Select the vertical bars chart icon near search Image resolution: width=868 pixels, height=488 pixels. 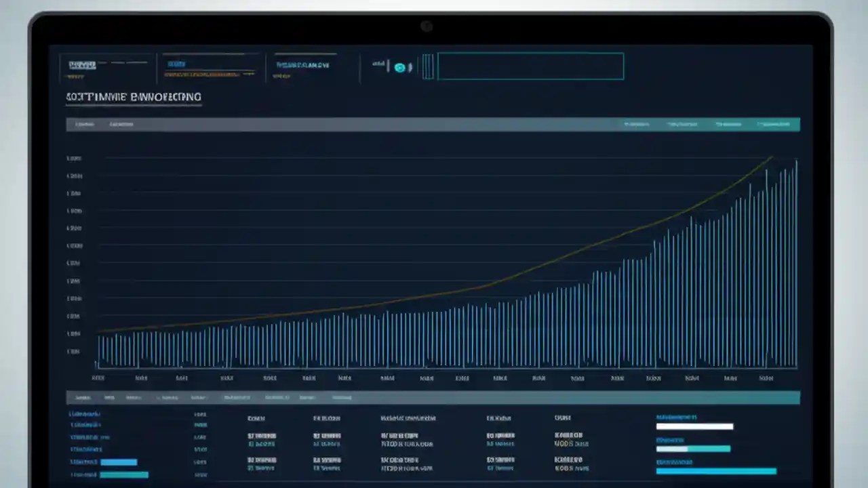(429, 66)
